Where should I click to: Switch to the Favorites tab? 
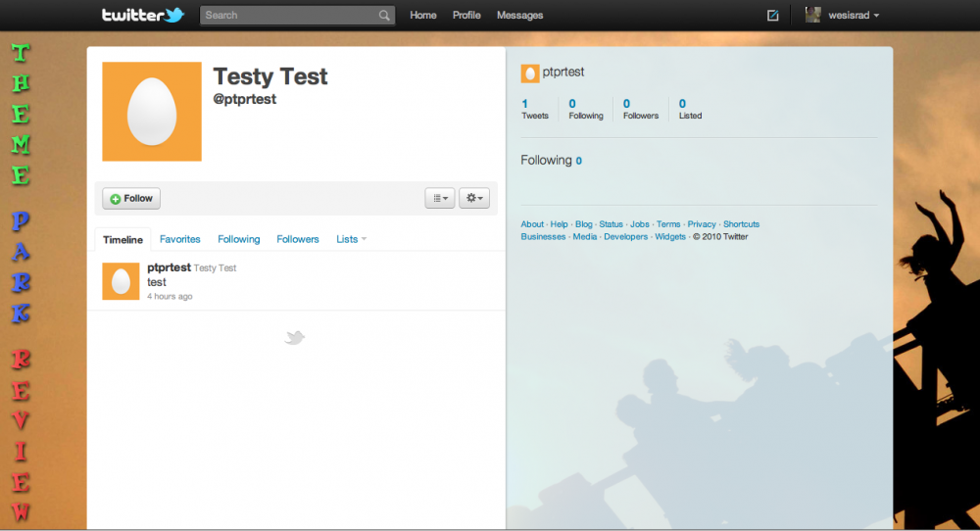click(x=180, y=239)
